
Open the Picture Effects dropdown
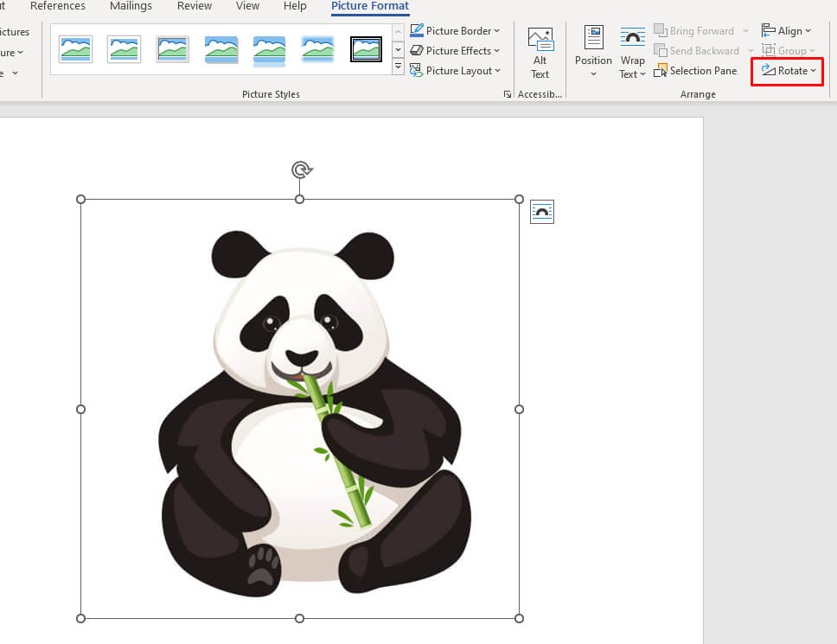pos(455,51)
